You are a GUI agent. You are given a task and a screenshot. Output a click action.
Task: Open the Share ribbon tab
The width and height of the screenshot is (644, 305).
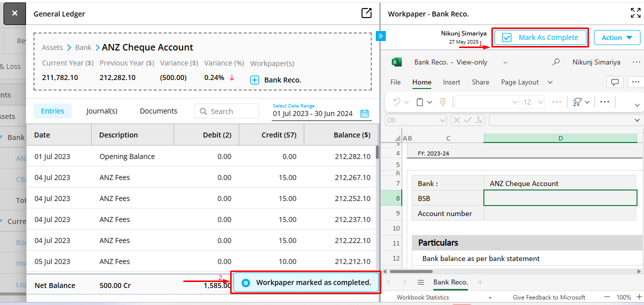[x=480, y=82]
